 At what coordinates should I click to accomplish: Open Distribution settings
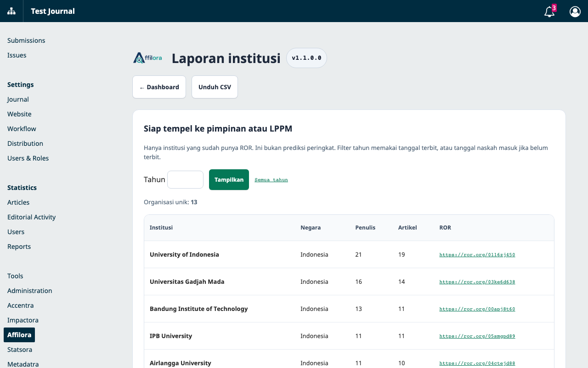click(25, 144)
